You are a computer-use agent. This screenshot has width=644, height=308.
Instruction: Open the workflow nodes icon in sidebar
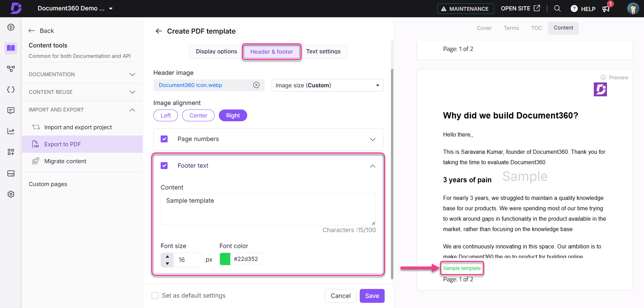pos(11,69)
